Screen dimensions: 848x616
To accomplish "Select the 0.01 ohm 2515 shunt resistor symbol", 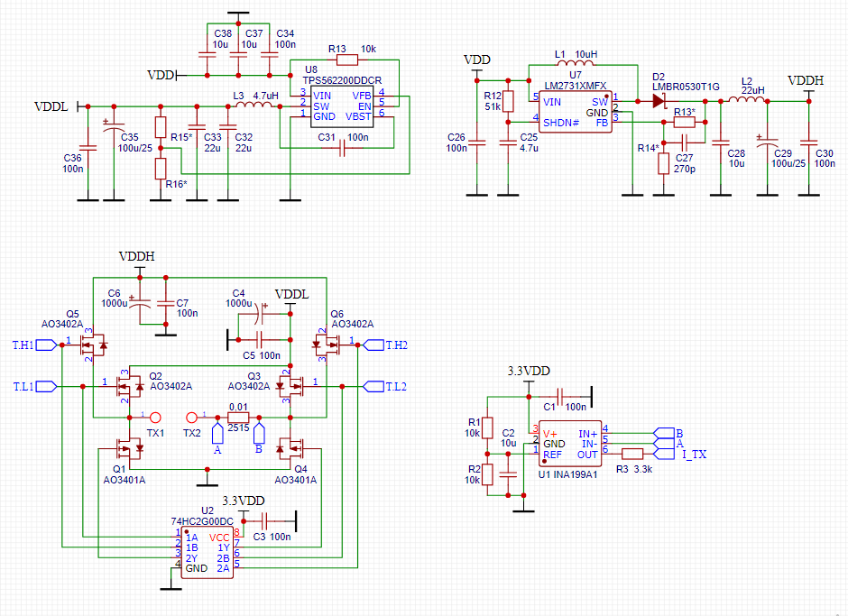I will pos(238,418).
